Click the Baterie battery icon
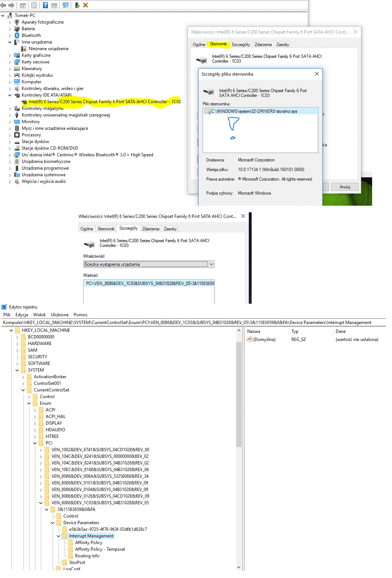Image resolution: width=392 pixels, height=578 pixels. (x=17, y=29)
